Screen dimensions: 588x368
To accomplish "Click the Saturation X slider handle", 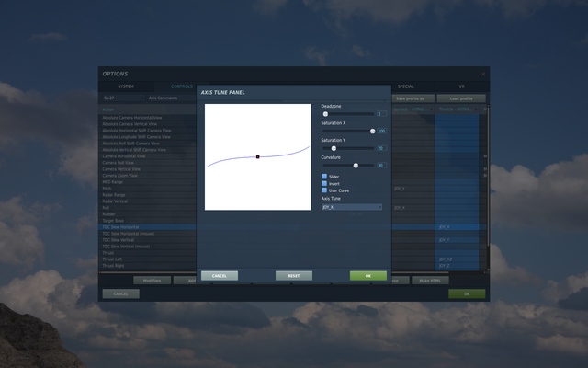I will (x=372, y=131).
